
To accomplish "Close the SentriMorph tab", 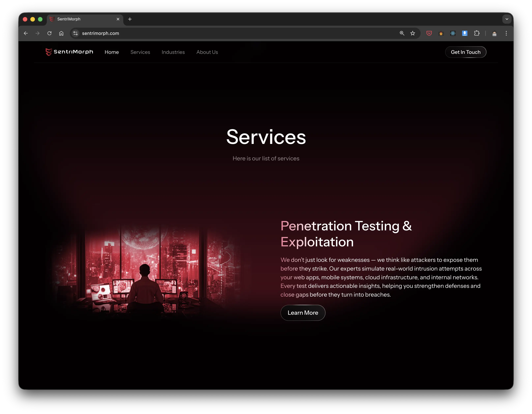I will click(118, 19).
